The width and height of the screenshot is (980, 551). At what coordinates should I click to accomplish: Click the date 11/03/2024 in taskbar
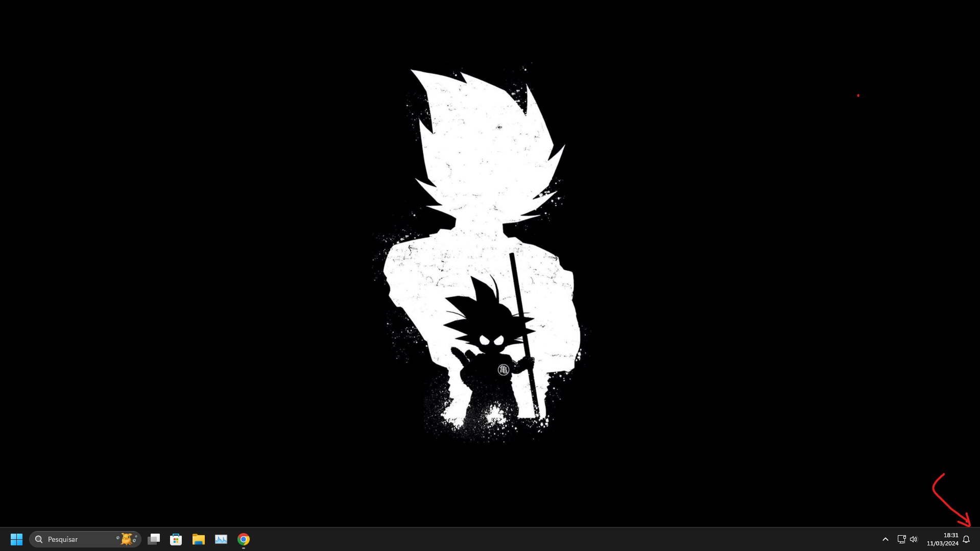click(x=943, y=543)
